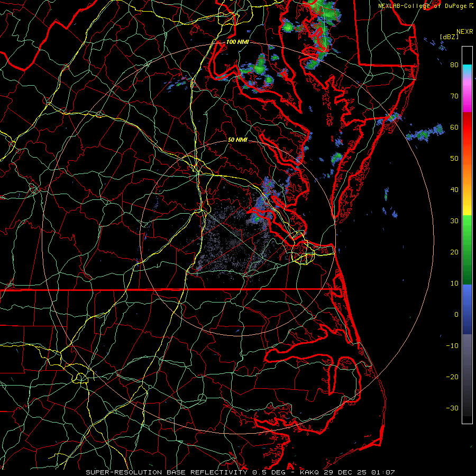Click the 60 dBZ scale value

coord(454,127)
